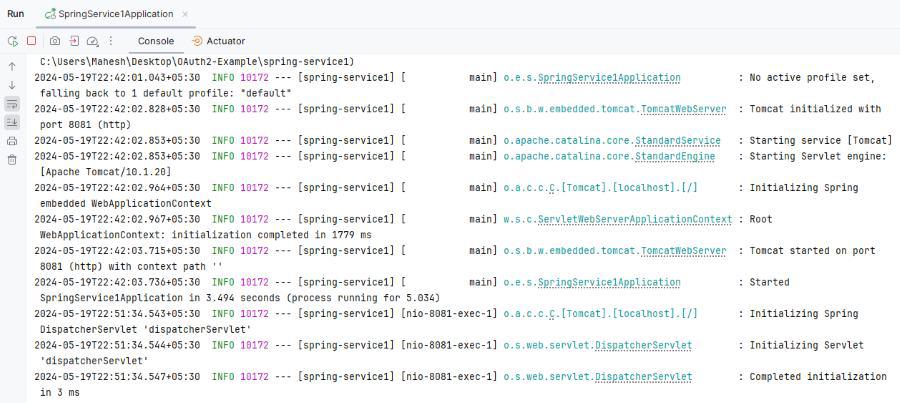Image resolution: width=900 pixels, height=403 pixels.
Task: Click the 'port 8081 (http)' line
Action: coord(86,125)
